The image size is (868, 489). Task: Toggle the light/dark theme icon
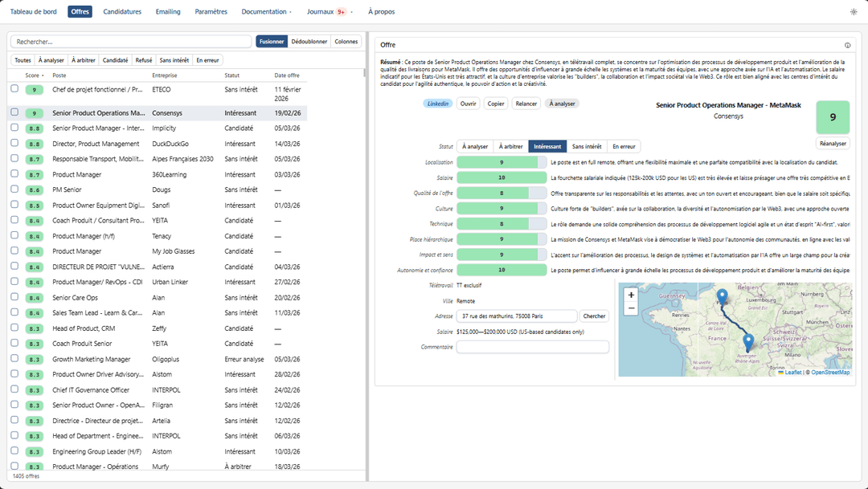click(x=854, y=12)
